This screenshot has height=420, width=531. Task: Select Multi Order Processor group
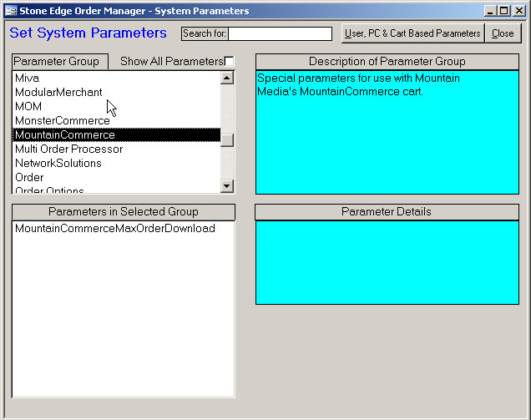pos(116,149)
